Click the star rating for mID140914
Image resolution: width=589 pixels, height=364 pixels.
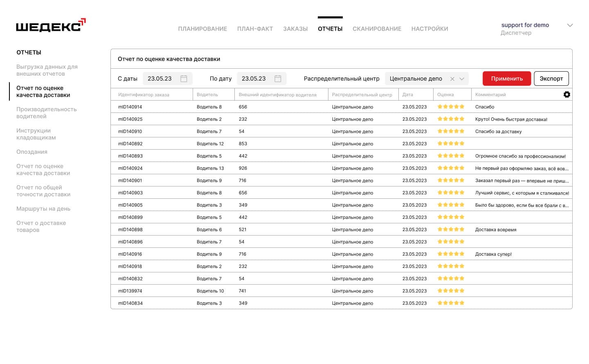451,106
